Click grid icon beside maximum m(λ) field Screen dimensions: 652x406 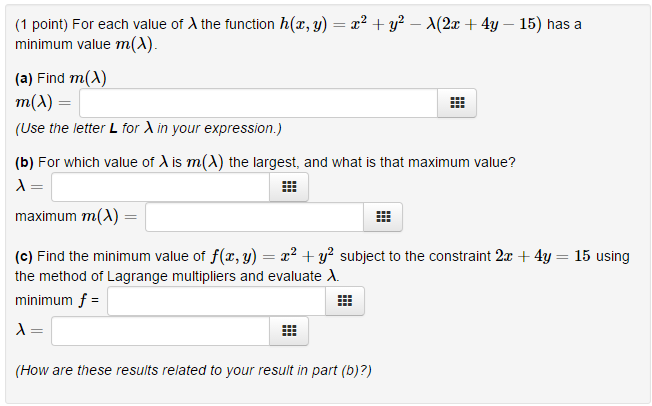[x=382, y=217]
